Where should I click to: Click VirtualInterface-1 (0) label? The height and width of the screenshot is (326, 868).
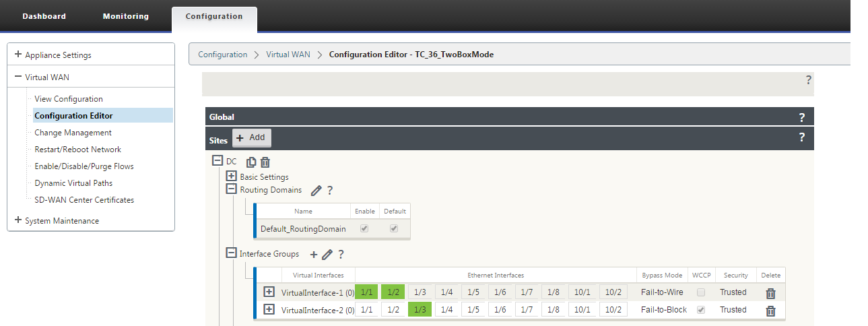(318, 293)
